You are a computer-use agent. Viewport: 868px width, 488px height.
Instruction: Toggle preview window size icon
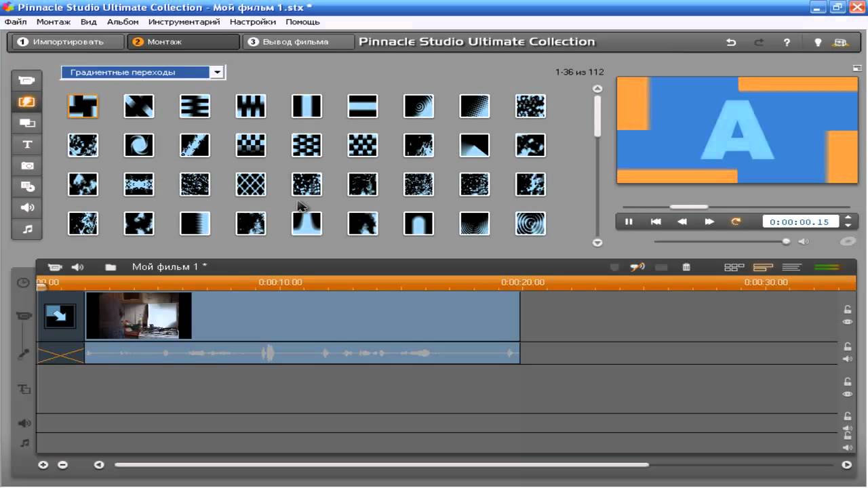857,68
